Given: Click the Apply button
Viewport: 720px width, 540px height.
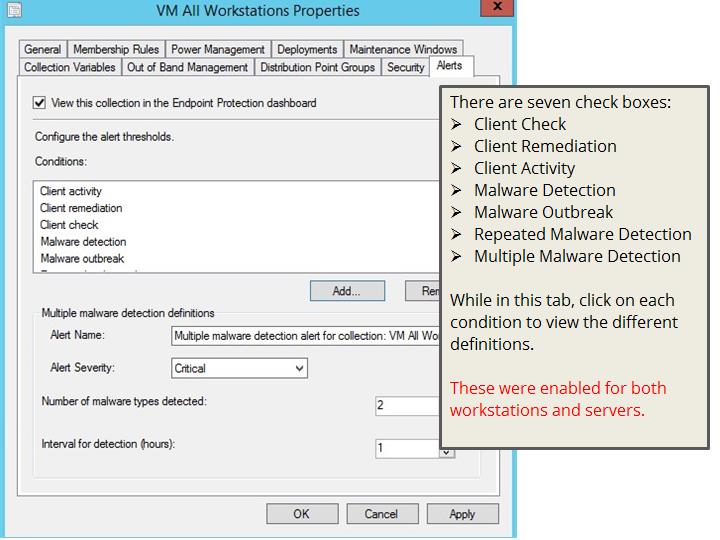Looking at the screenshot, I should pos(462,514).
